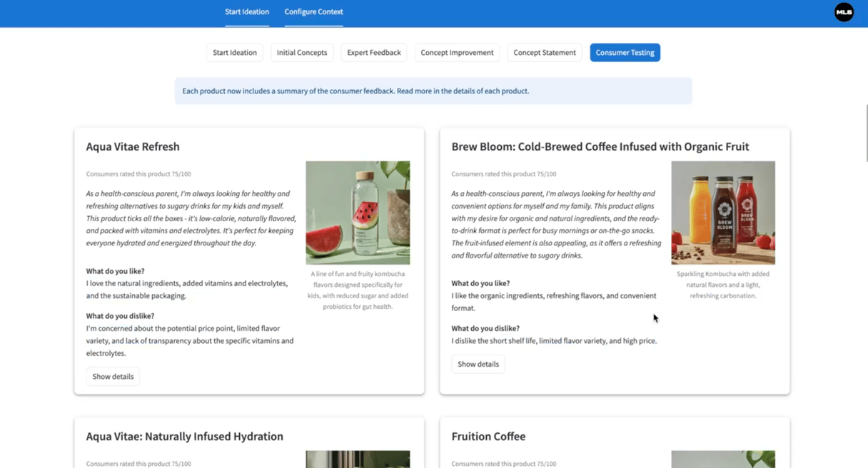Click the Aqua Vitae Refresh card title
Screen dimensions: 868x468
pos(133,147)
